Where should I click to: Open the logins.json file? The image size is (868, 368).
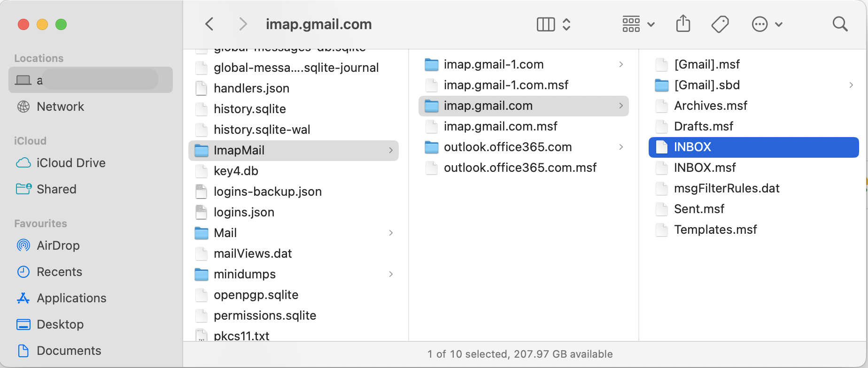point(244,212)
